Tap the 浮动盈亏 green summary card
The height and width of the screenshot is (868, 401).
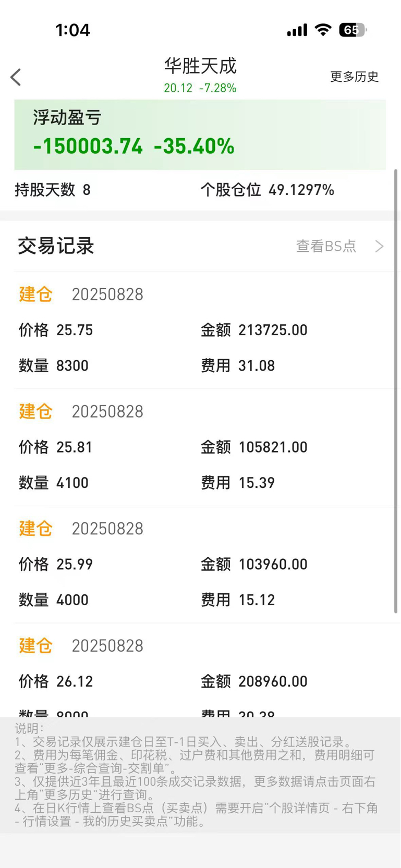click(x=200, y=135)
